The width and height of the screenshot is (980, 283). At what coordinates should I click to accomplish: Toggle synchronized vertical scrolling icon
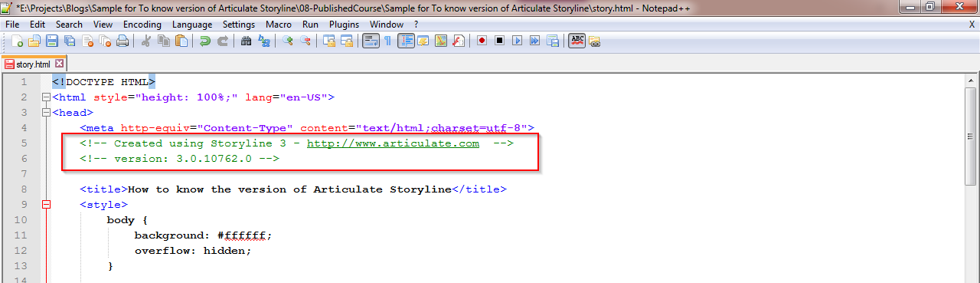(329, 41)
